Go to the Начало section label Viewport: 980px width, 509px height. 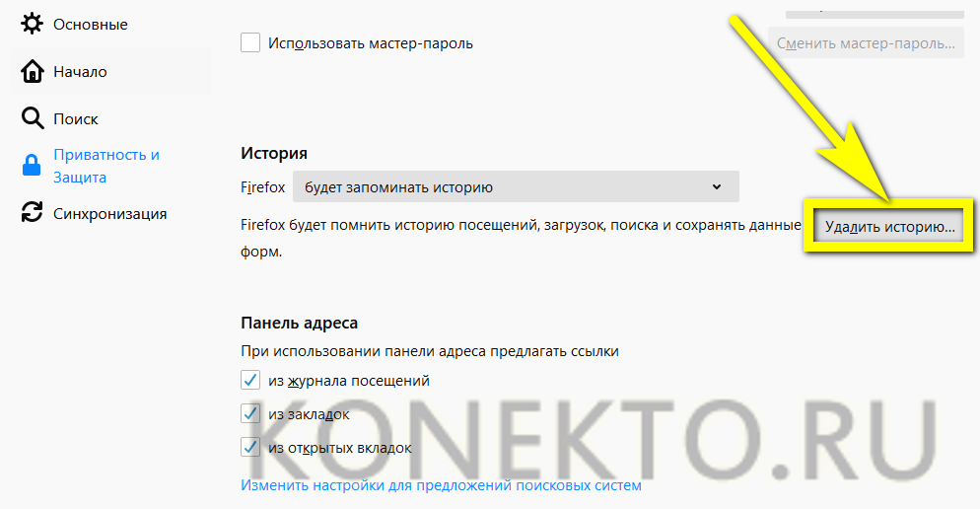[x=80, y=72]
